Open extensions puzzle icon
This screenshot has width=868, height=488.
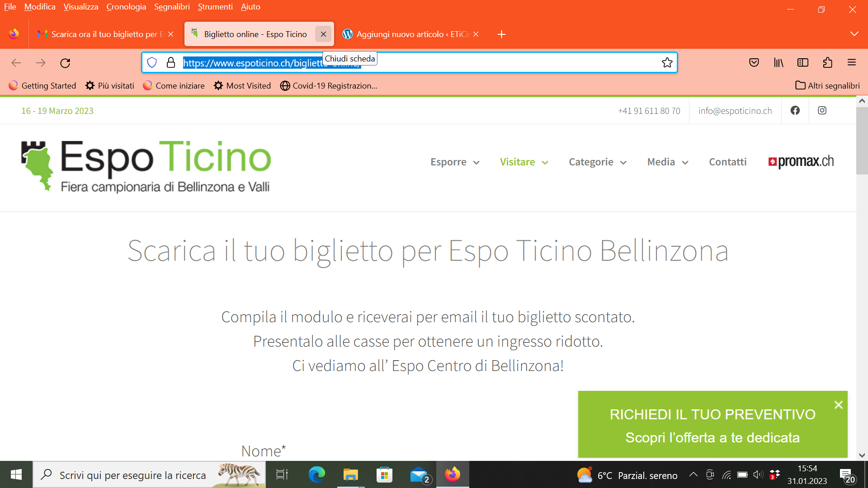pyautogui.click(x=827, y=63)
